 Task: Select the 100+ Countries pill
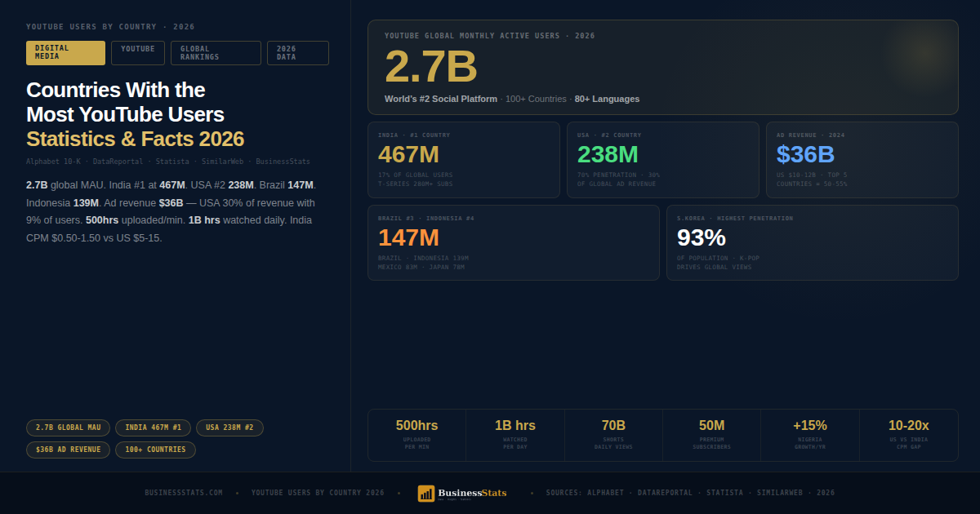[155, 450]
